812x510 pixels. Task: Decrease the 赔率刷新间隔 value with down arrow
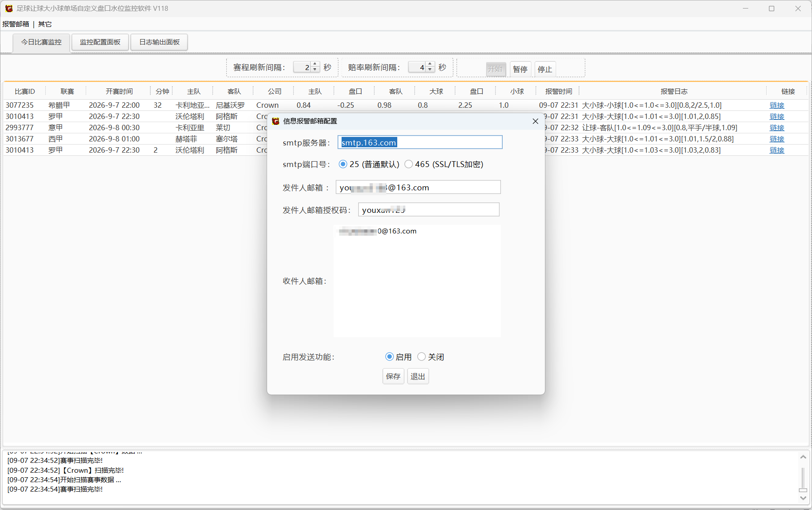[x=430, y=70]
